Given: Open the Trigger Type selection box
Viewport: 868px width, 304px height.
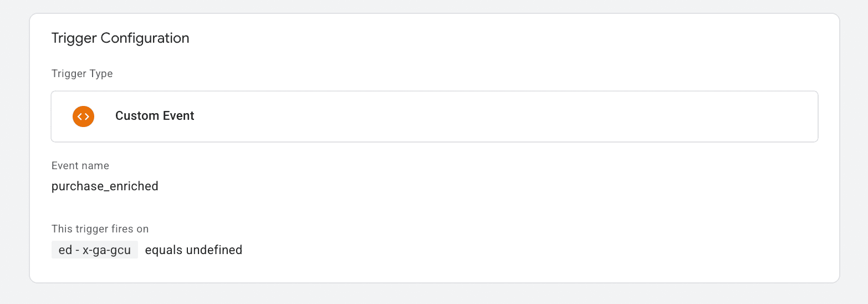Looking at the screenshot, I should [x=434, y=116].
